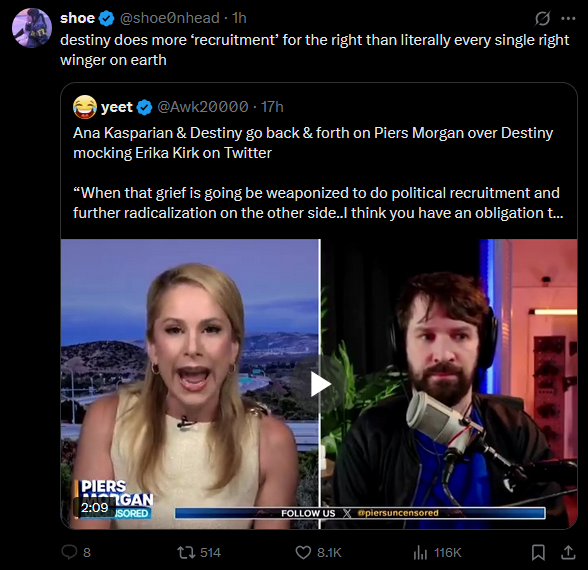Image resolution: width=588 pixels, height=570 pixels.
Task: Click yeet's blue verified badge
Action: pyautogui.click(x=144, y=107)
